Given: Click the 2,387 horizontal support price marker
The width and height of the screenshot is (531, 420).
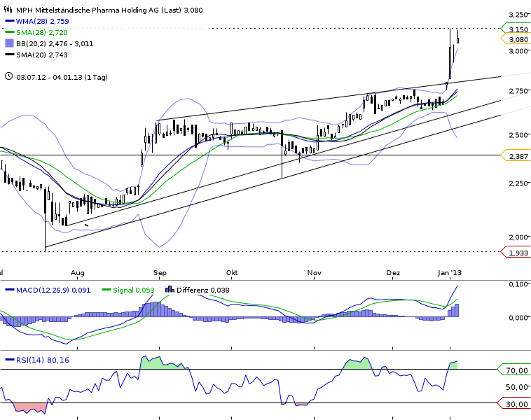Looking at the screenshot, I should [x=516, y=156].
